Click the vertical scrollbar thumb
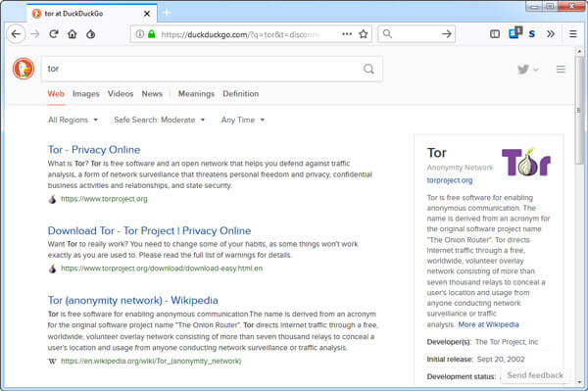Screen dimensions: 588x391 click(579, 111)
